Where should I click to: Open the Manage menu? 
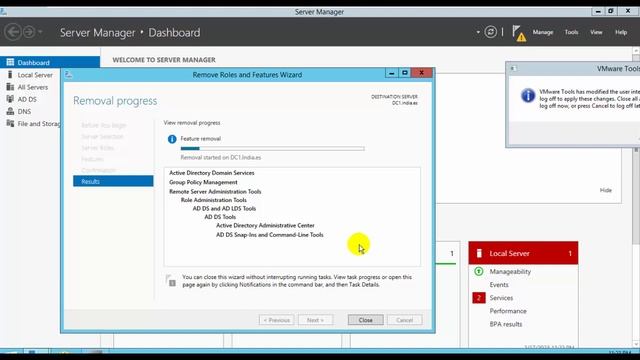point(543,32)
